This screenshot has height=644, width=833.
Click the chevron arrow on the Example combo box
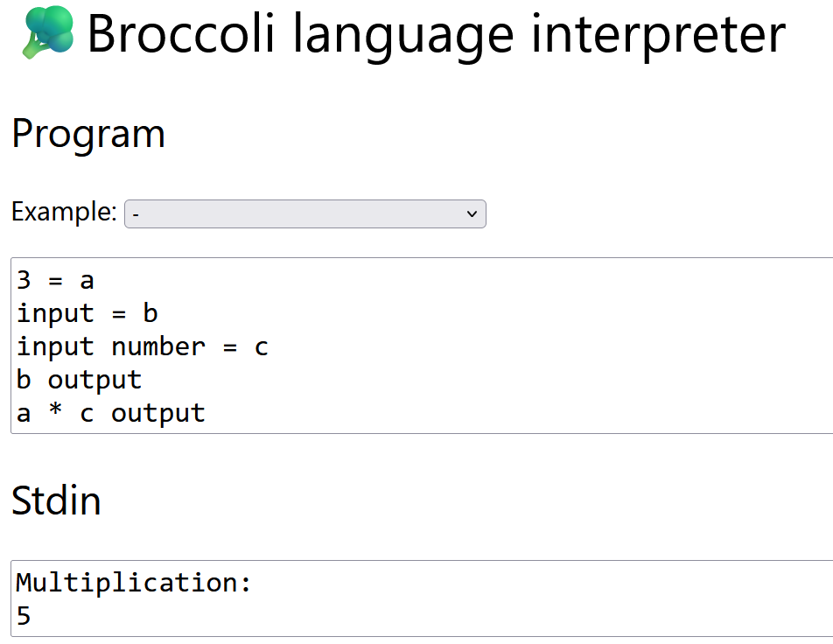click(x=471, y=213)
